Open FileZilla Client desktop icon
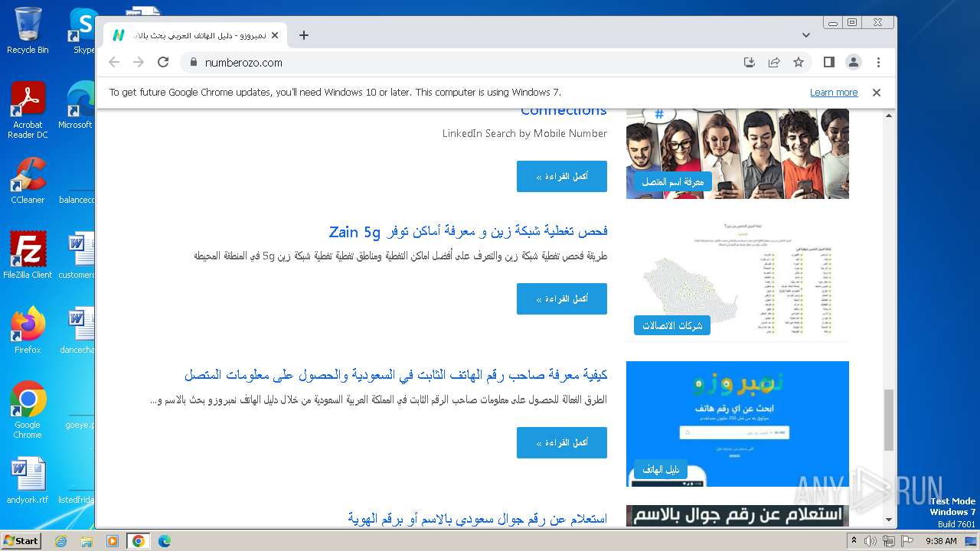The height and width of the screenshot is (551, 980). (x=28, y=256)
